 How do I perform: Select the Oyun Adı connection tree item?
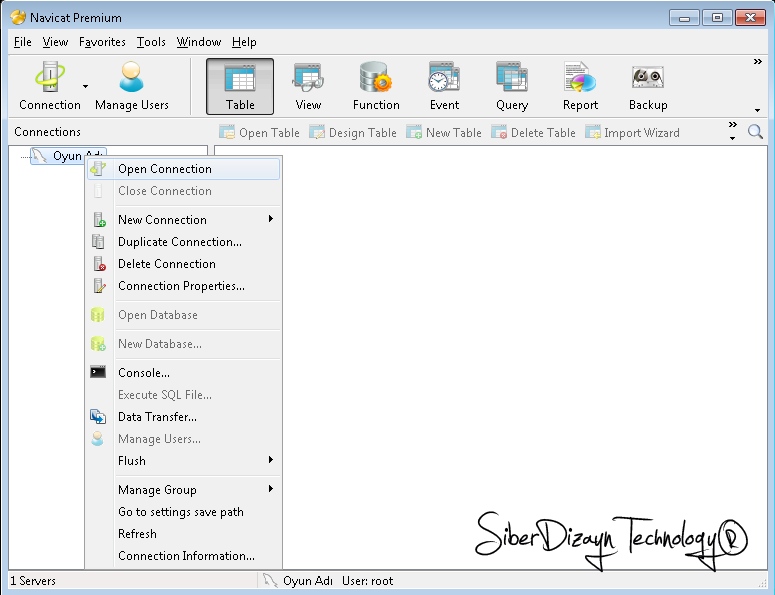68,156
